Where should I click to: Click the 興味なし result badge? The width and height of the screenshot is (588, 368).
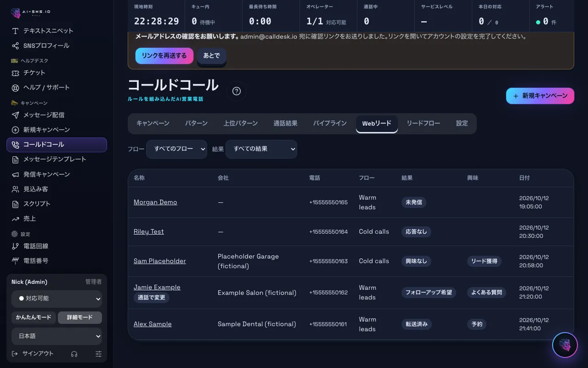coord(416,261)
